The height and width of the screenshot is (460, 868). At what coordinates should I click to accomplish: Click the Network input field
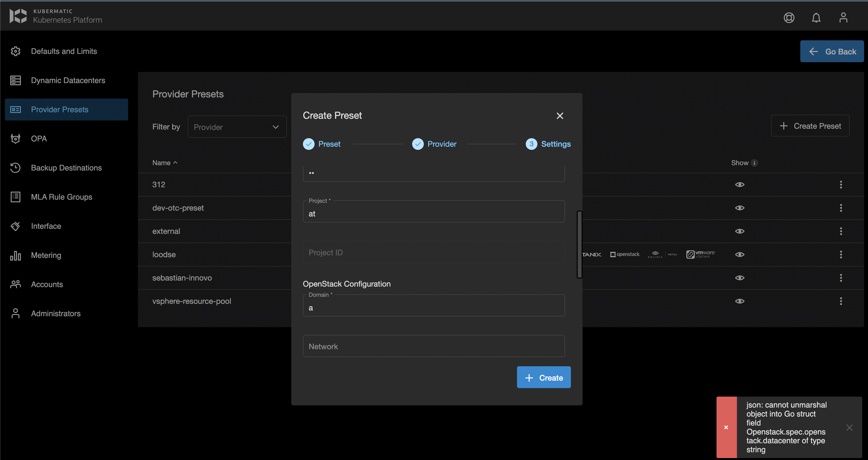[x=433, y=346]
